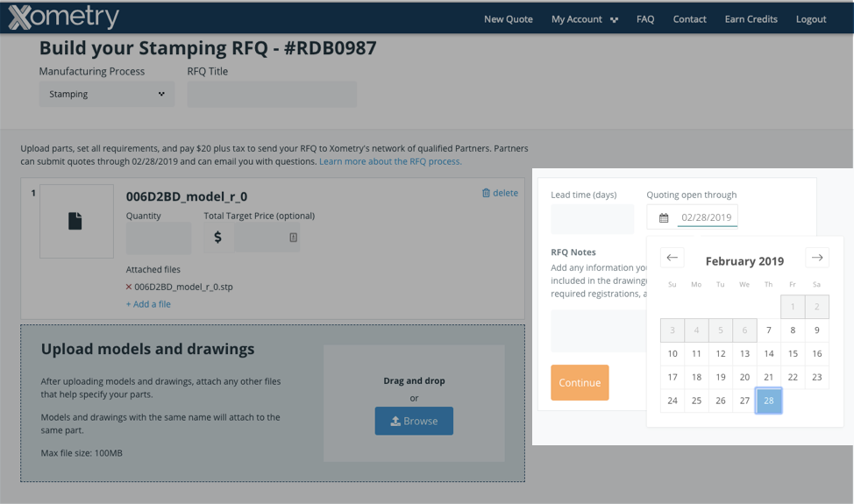Select February 18 in the calendar
This screenshot has width=854, height=504.
696,377
